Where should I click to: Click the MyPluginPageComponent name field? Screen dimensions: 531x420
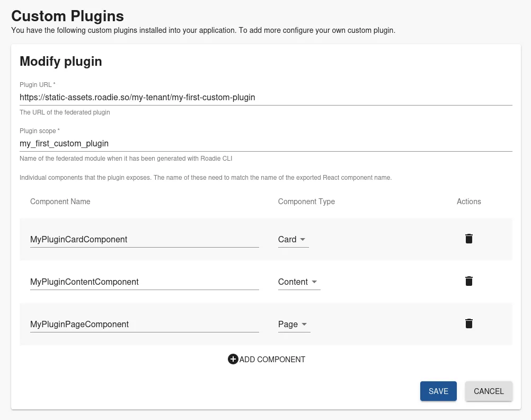click(143, 324)
